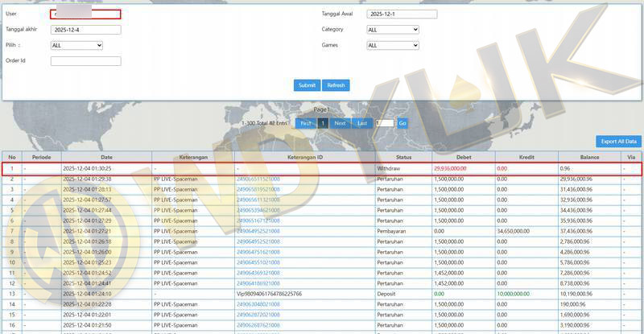Click the page number input box
Viewport: 644px width, 334px height.
(x=384, y=123)
